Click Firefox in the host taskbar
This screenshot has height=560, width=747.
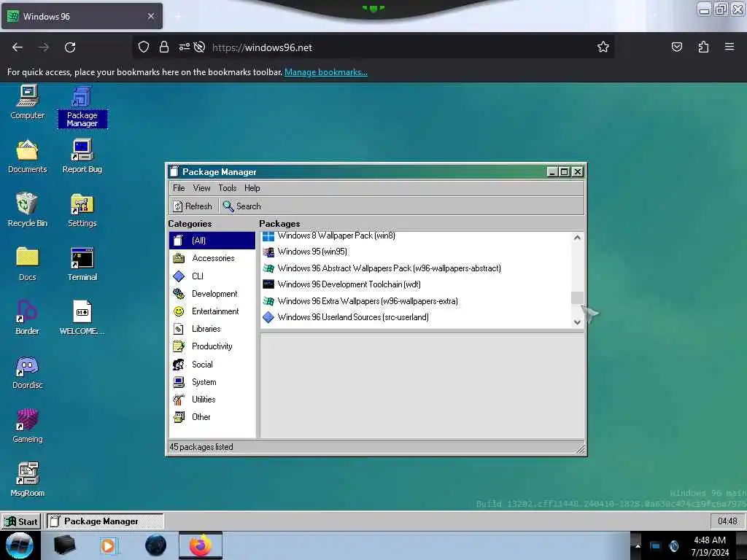point(201,545)
